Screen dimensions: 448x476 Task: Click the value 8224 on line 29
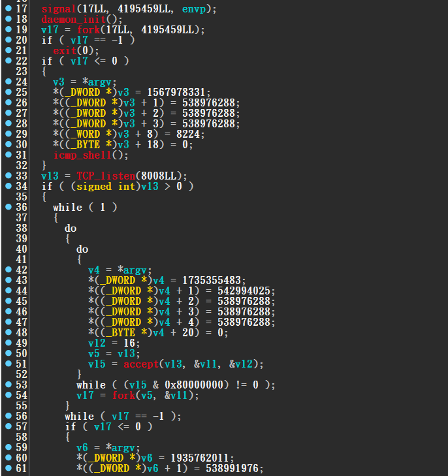188,134
